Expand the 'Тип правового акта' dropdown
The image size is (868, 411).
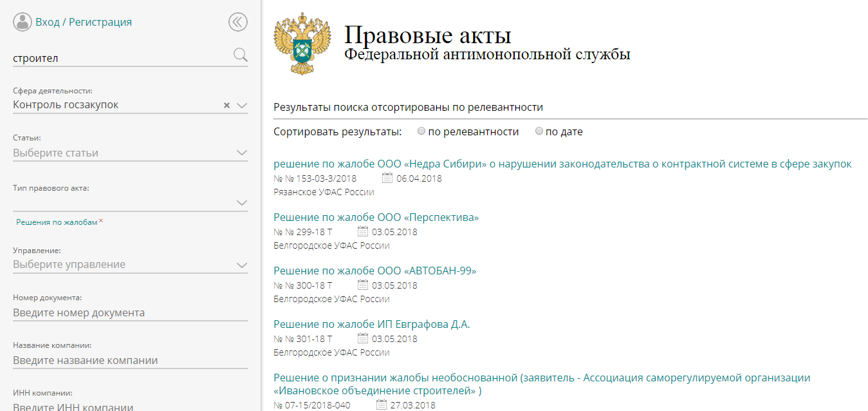242,202
